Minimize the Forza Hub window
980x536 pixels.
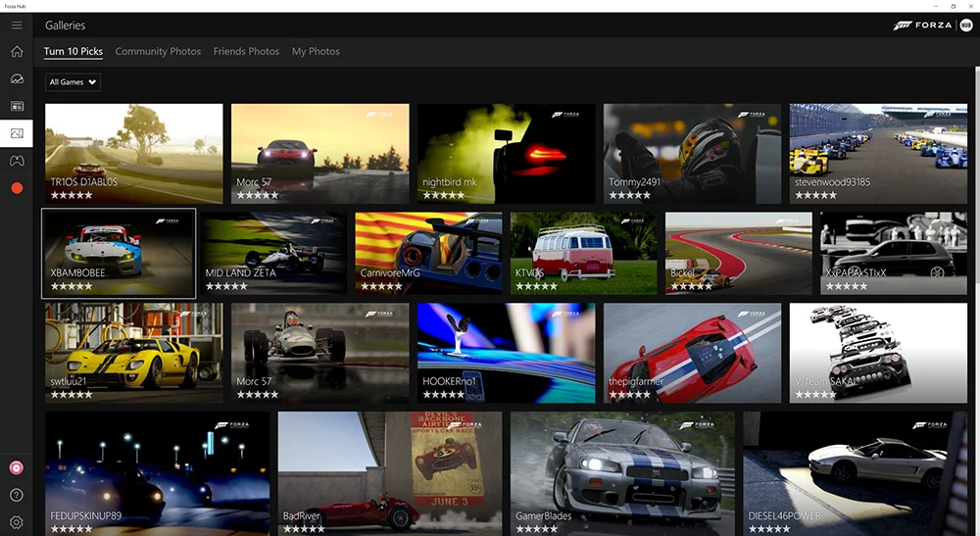click(936, 6)
